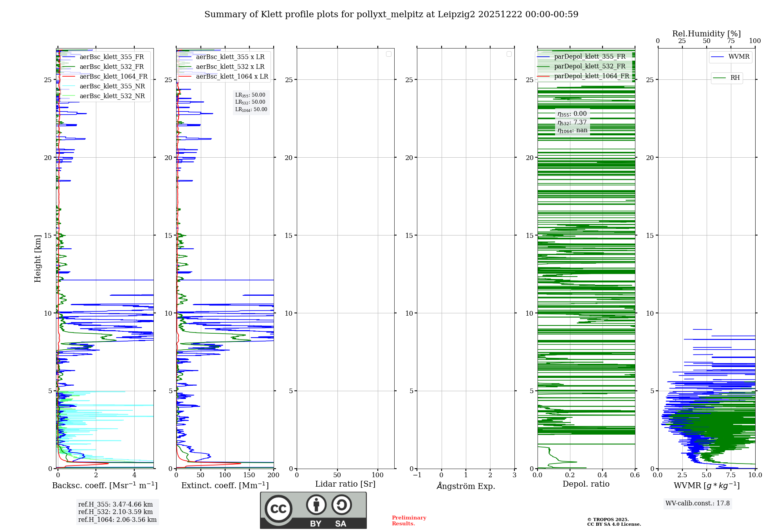Image resolution: width=783 pixels, height=532 pixels.
Task: Click the blue WVMR legend marker
Action: pyautogui.click(x=717, y=57)
